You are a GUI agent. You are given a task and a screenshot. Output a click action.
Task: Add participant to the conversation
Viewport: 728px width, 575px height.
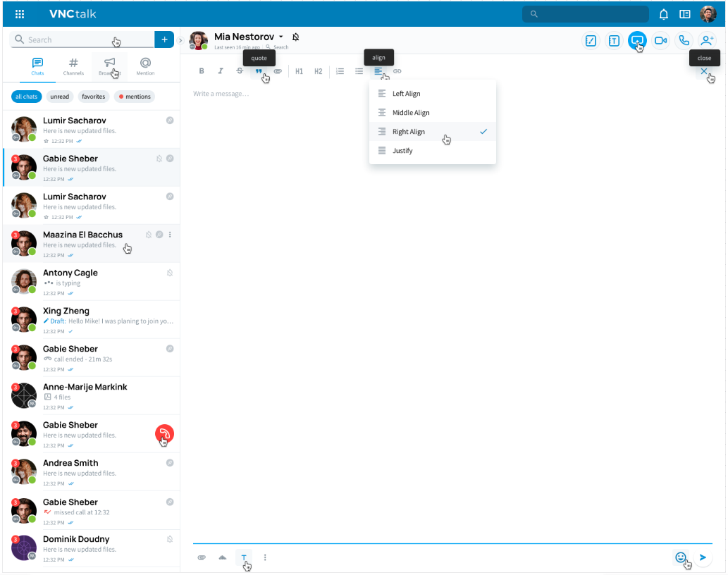pos(706,41)
